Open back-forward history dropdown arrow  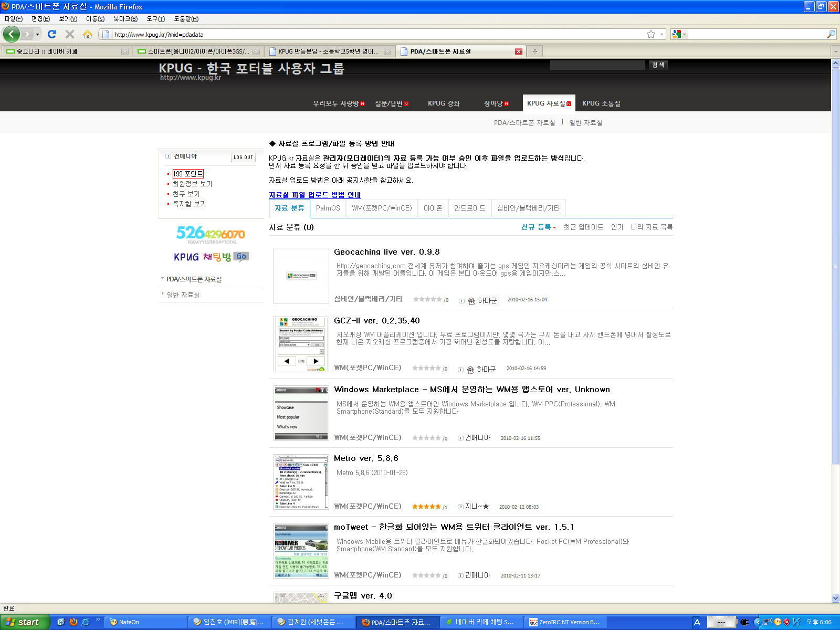coord(37,34)
